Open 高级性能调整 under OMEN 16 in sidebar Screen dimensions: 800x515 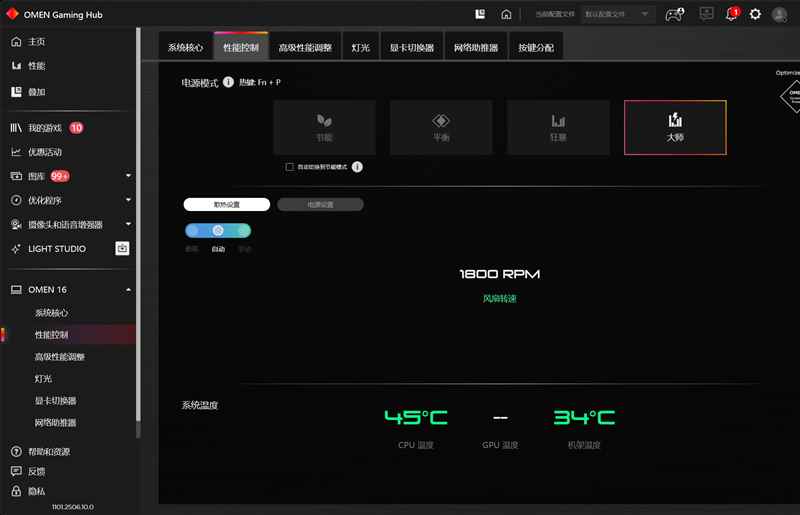point(60,356)
